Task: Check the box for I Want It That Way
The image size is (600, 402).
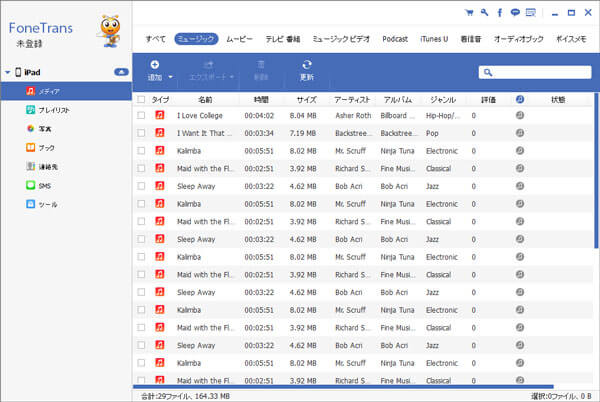Action: coord(141,133)
